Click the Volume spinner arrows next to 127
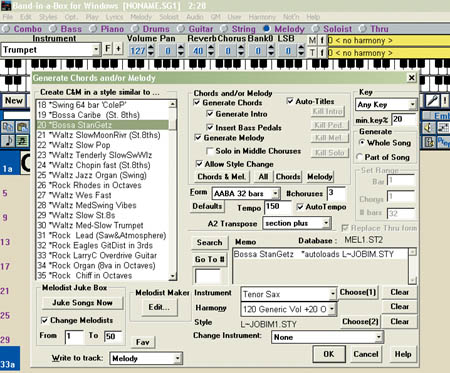450x373 pixels. coord(151,51)
